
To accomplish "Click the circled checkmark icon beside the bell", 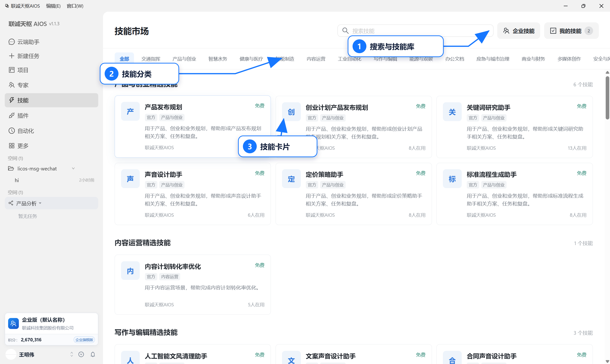I will 81,354.
